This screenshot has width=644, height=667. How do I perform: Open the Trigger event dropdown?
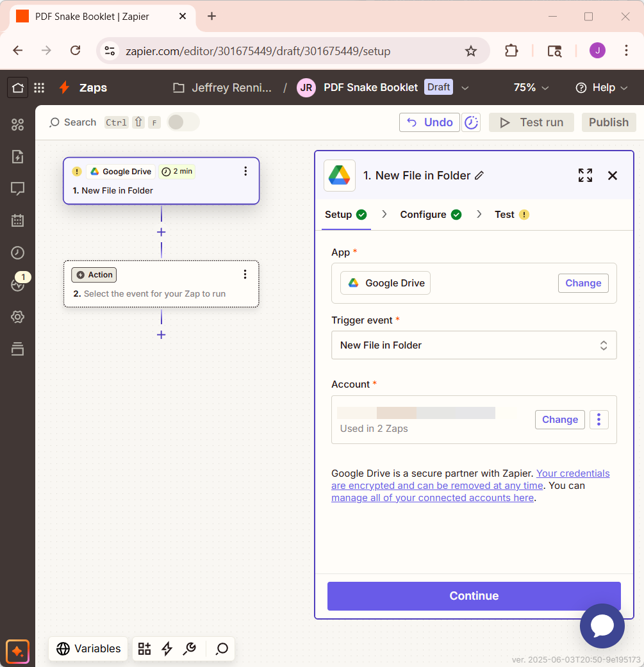(474, 345)
